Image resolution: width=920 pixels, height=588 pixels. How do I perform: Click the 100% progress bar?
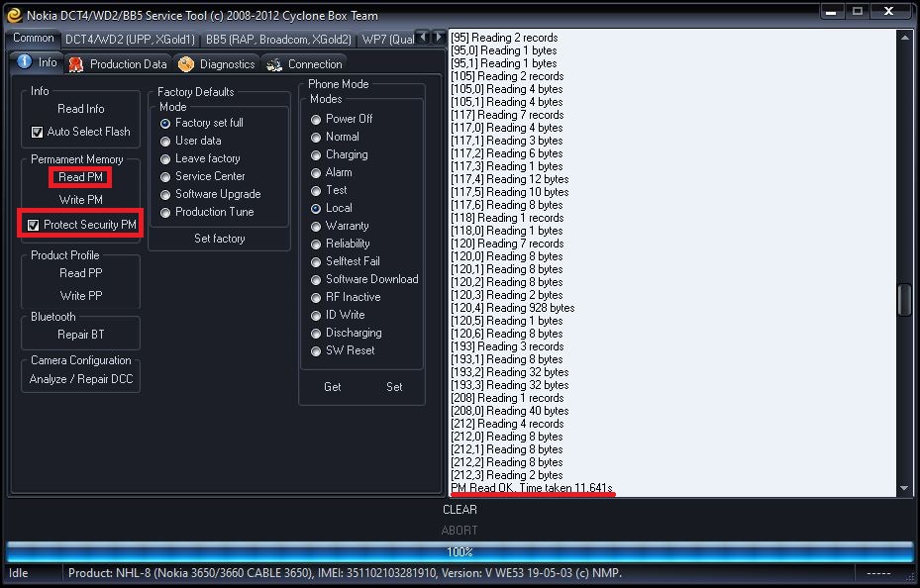[x=460, y=552]
